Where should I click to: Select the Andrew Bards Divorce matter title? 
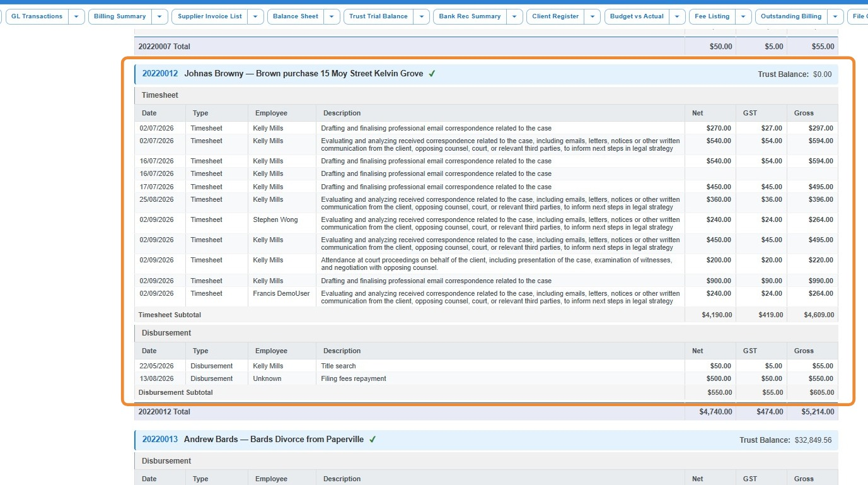(x=274, y=440)
